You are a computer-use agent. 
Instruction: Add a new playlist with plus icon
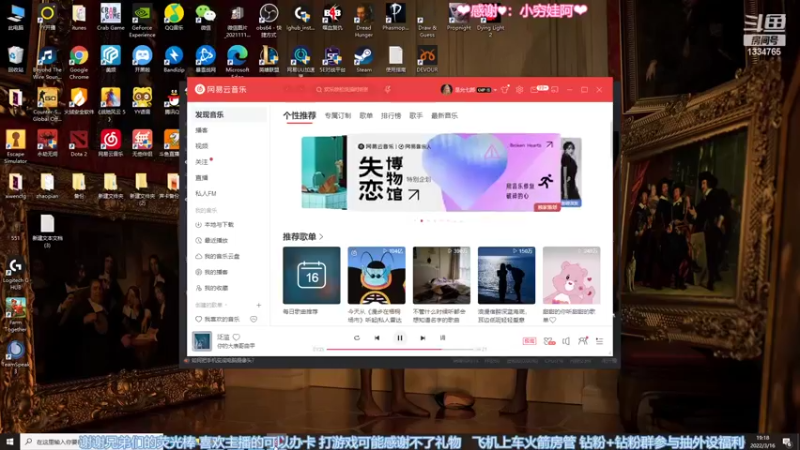click(259, 305)
